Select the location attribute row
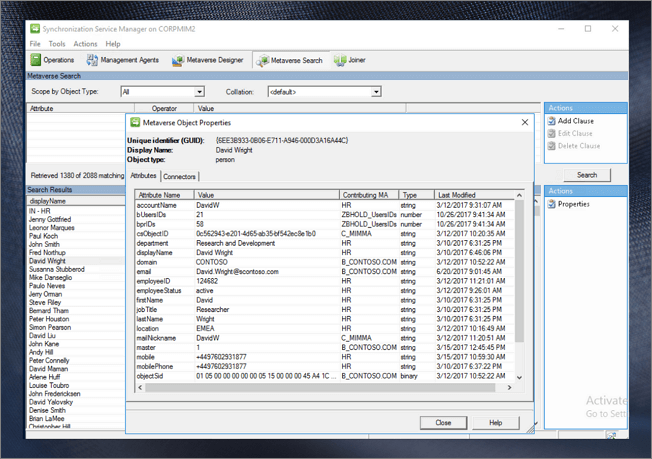The height and width of the screenshot is (459, 652). point(325,328)
